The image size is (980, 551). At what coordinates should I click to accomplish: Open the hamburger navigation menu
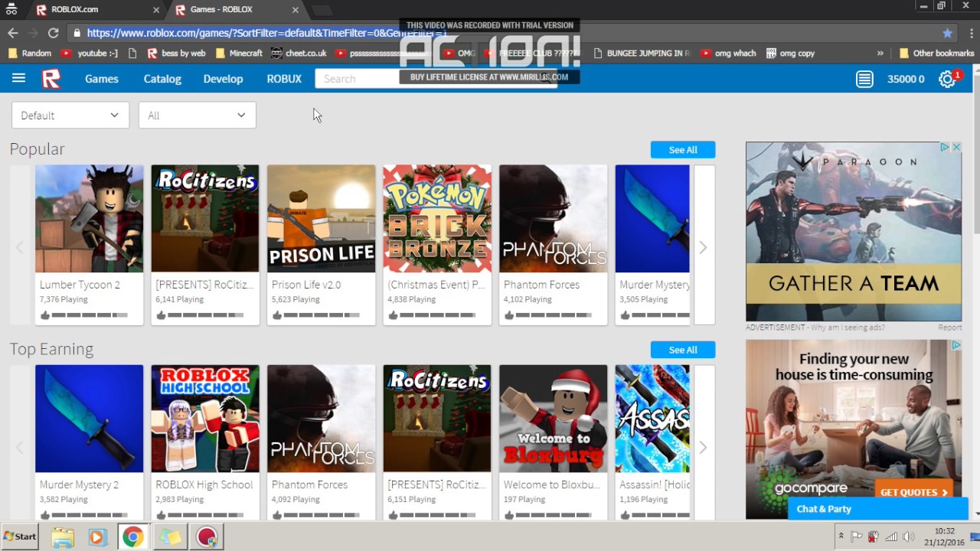point(18,78)
